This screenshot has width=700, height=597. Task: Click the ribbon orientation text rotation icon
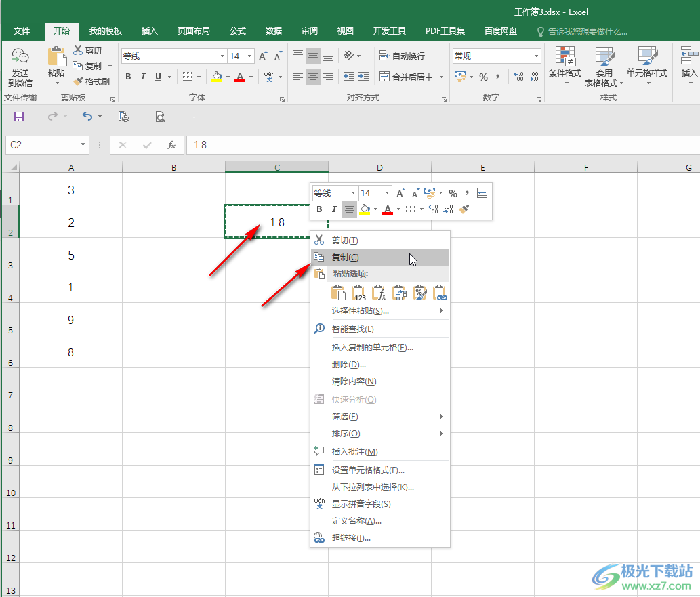point(349,56)
